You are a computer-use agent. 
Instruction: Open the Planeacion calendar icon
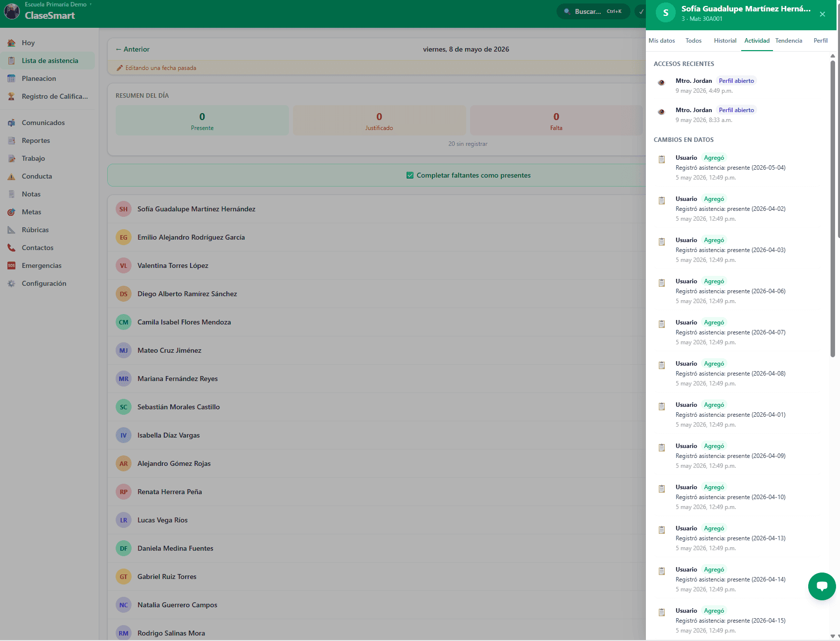coord(11,78)
